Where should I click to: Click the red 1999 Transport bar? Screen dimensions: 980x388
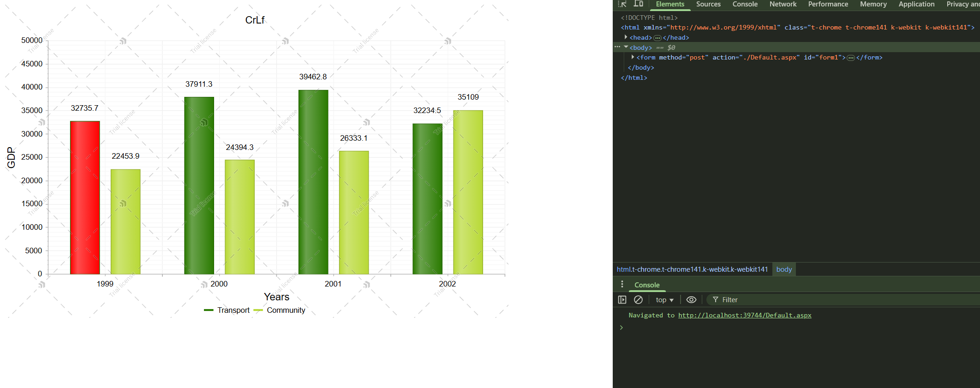[85, 197]
